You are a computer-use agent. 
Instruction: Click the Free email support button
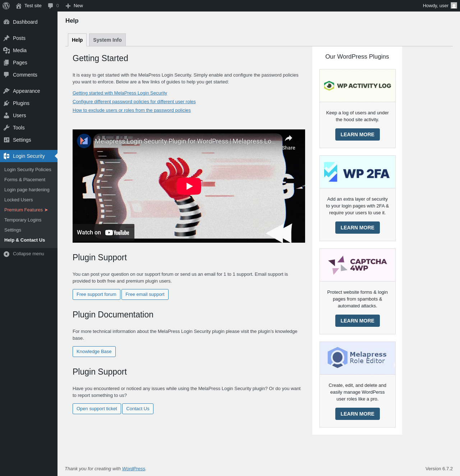click(x=145, y=294)
